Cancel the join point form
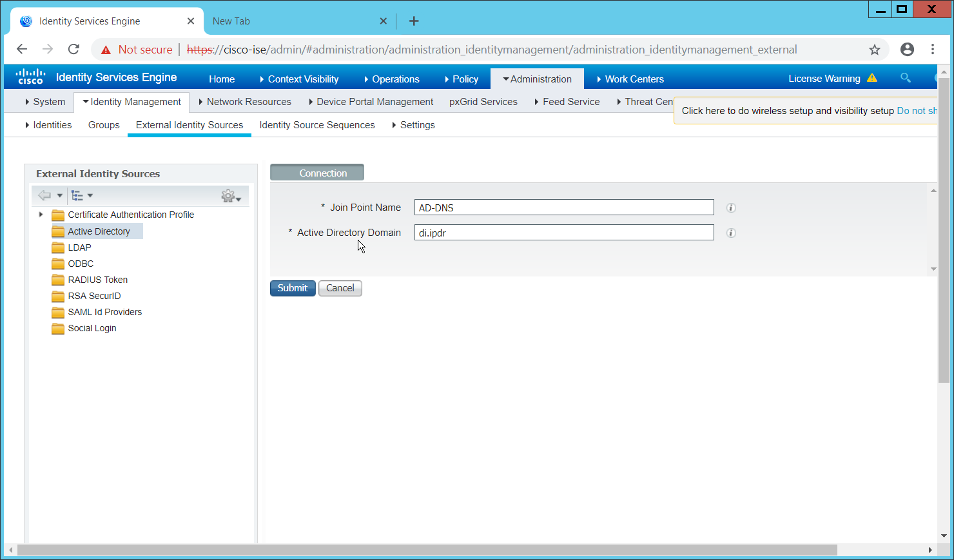 tap(340, 288)
